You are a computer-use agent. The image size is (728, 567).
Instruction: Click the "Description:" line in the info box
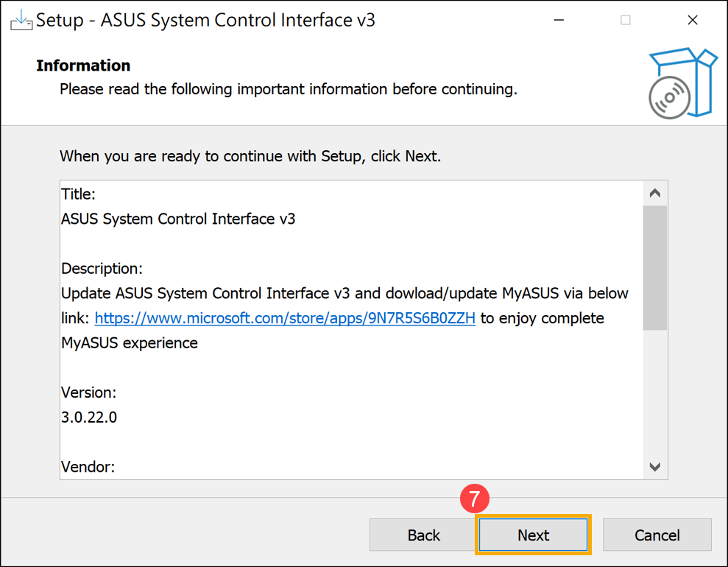coord(102,268)
